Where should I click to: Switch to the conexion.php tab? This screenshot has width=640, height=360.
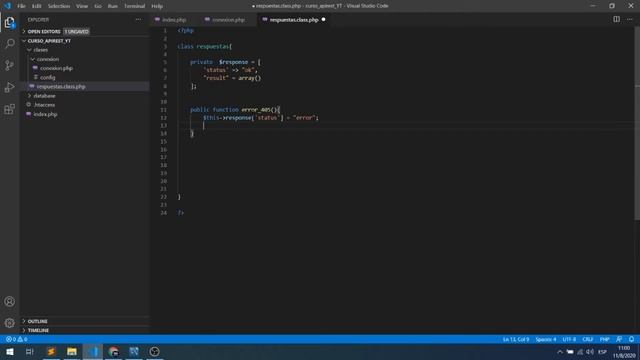tap(229, 20)
